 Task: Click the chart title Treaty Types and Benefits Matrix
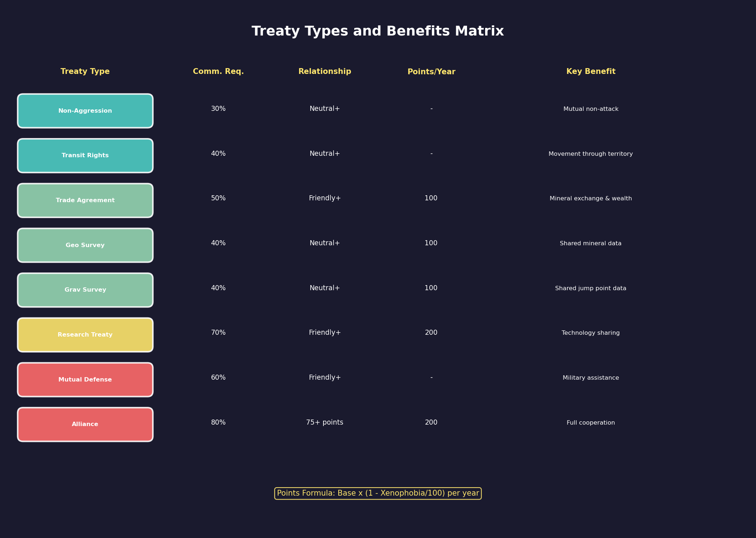point(378,31)
